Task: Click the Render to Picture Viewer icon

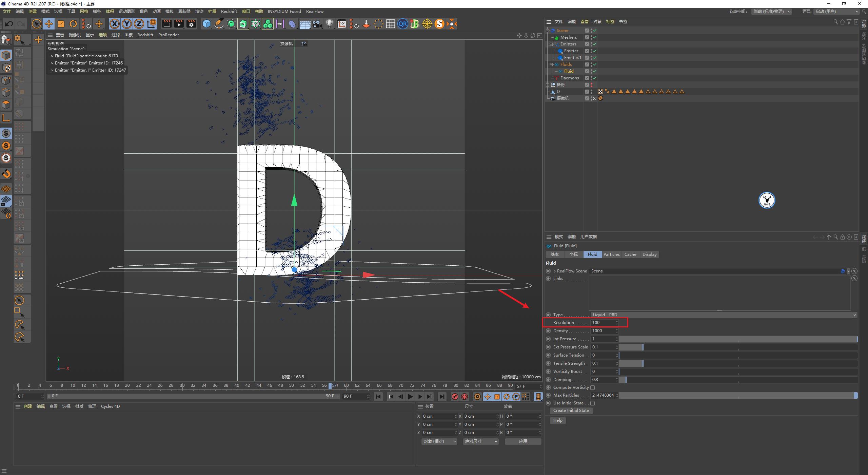Action: click(179, 24)
